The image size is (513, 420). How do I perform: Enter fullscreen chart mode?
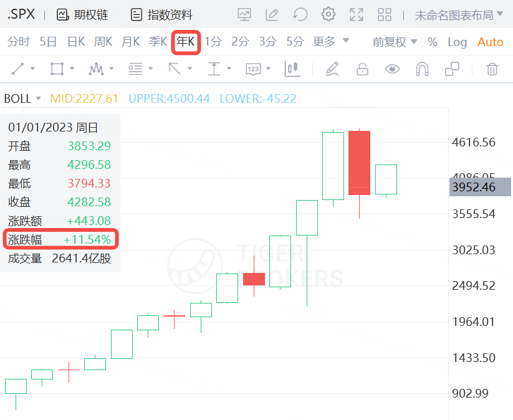click(357, 14)
